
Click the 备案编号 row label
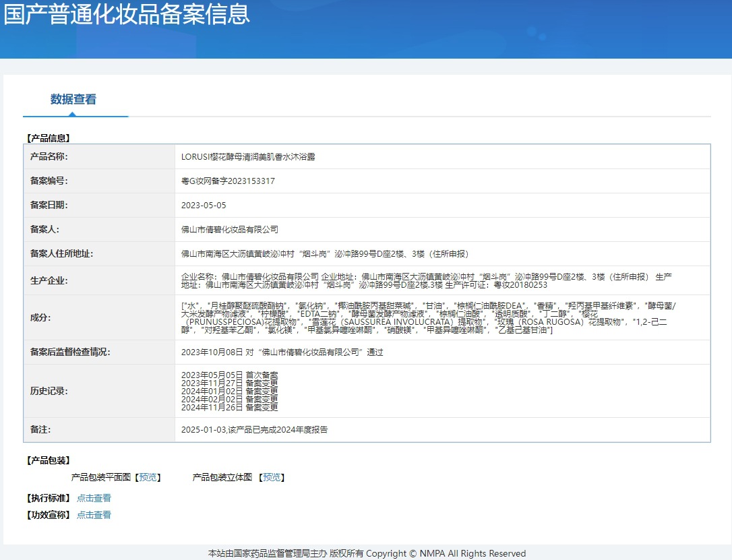click(x=49, y=181)
